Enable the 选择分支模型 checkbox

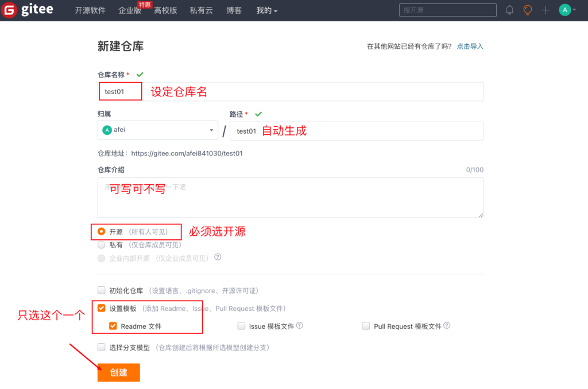pos(102,347)
